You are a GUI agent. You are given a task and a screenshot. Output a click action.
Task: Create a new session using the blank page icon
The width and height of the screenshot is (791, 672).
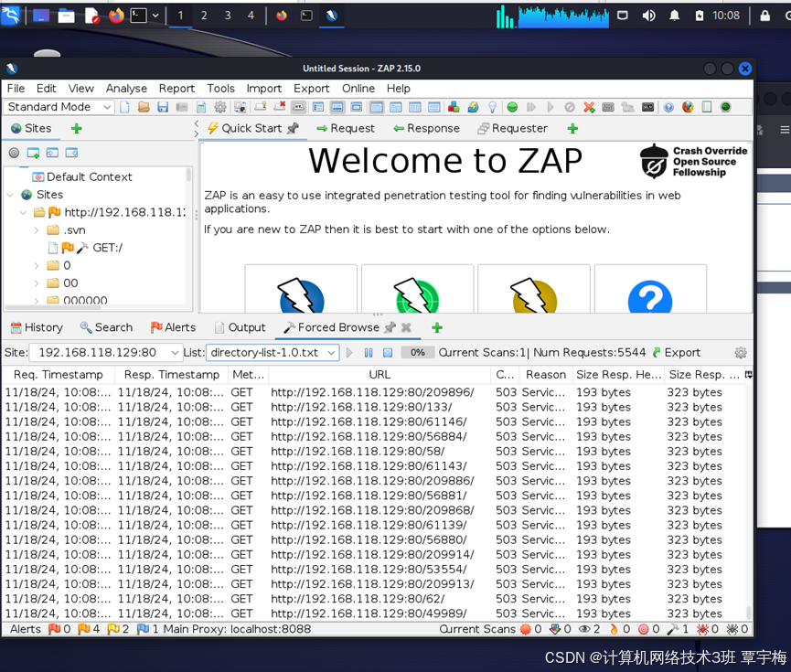[x=124, y=107]
